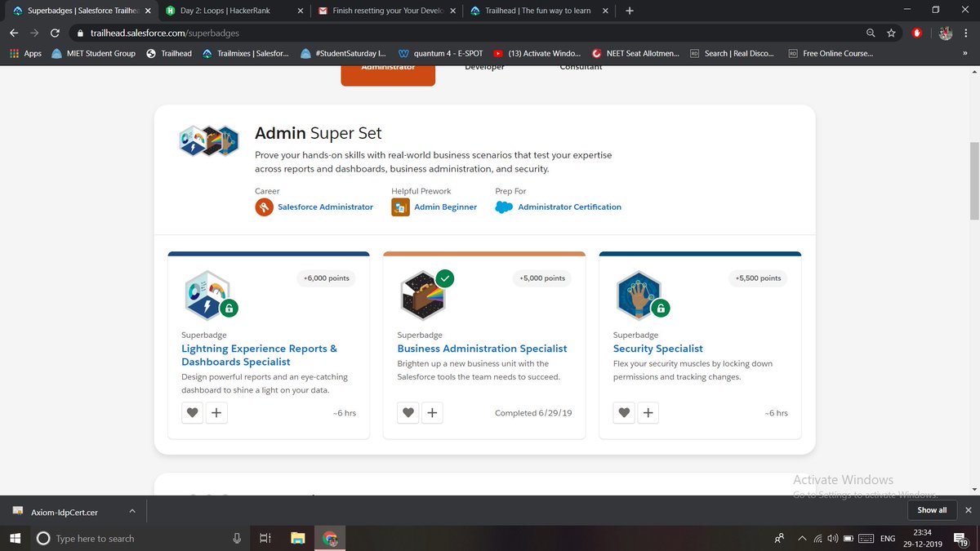980x551 pixels.
Task: Expand options for Axiom-IdpCert.cer download
Action: [132, 511]
